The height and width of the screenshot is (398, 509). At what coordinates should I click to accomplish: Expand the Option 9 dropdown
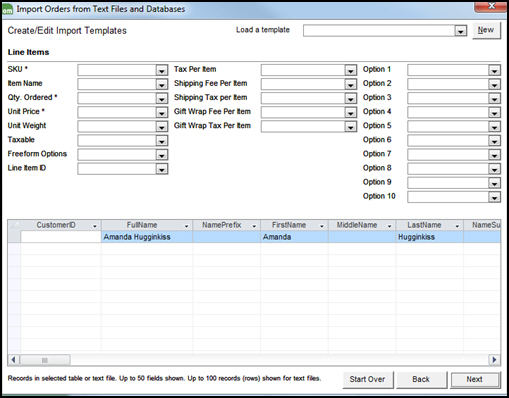[x=494, y=183]
